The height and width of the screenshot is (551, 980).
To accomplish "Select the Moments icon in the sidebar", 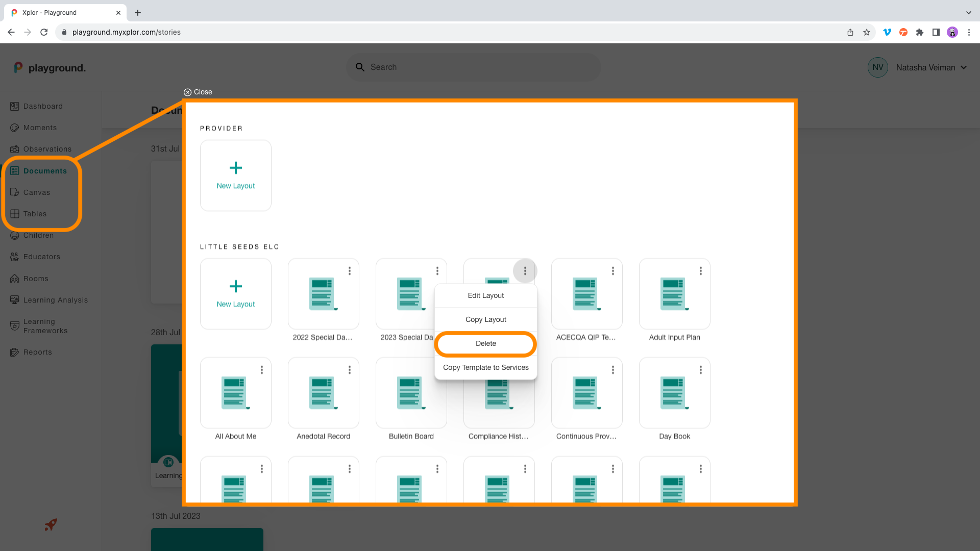I will click(x=14, y=128).
